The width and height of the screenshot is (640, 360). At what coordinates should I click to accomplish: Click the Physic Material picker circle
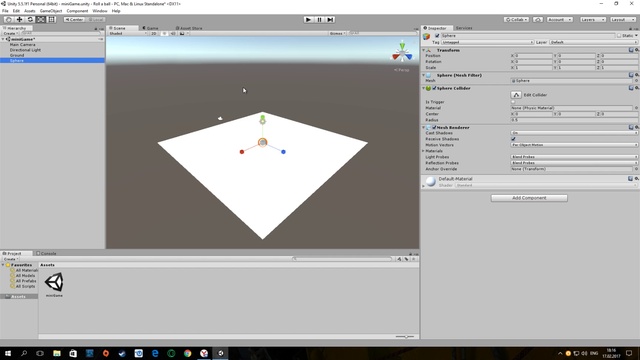coord(636,108)
